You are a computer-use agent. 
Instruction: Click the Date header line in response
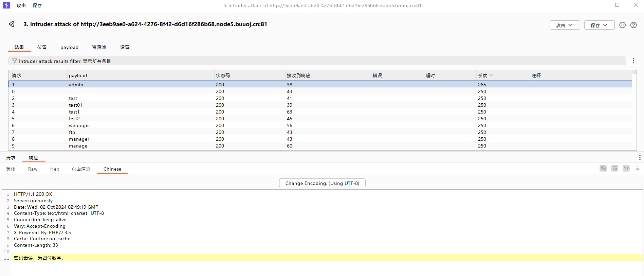(56, 207)
